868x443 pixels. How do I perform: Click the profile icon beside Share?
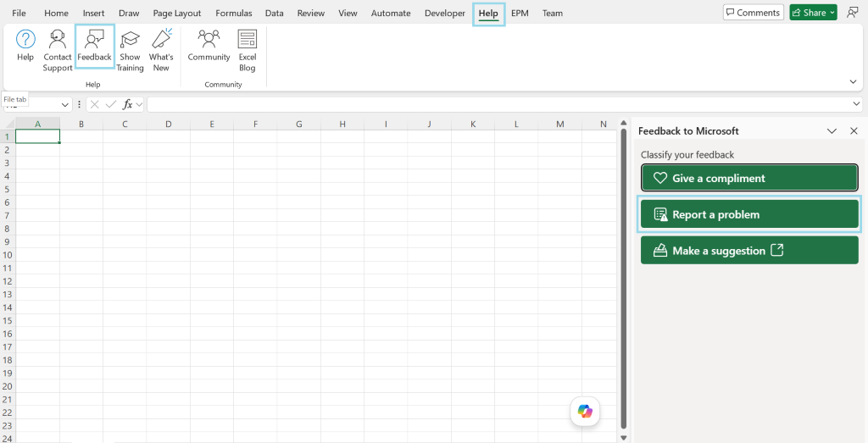click(853, 12)
